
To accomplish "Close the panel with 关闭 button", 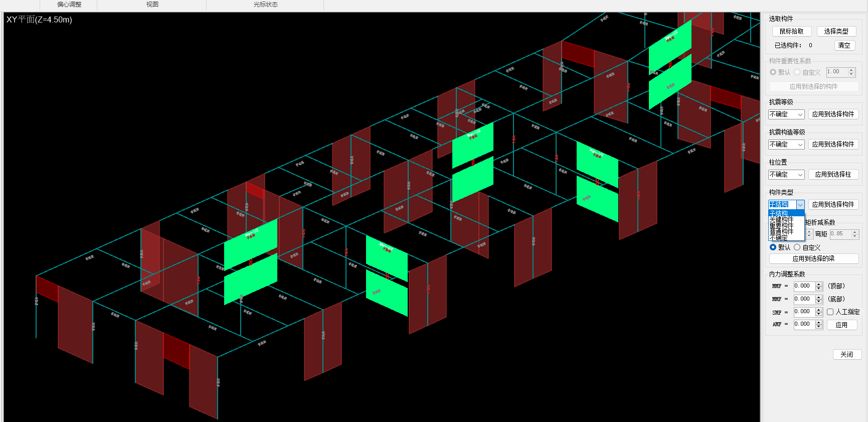I will pyautogui.click(x=846, y=354).
